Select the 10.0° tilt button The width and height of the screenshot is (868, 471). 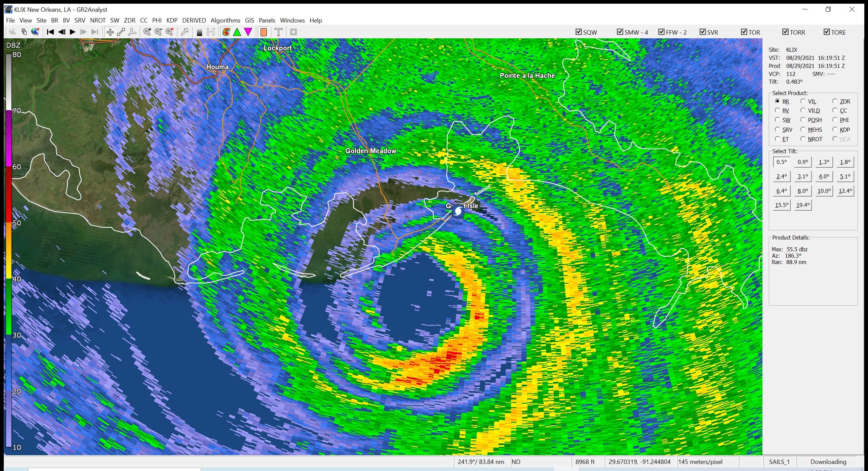pos(824,191)
